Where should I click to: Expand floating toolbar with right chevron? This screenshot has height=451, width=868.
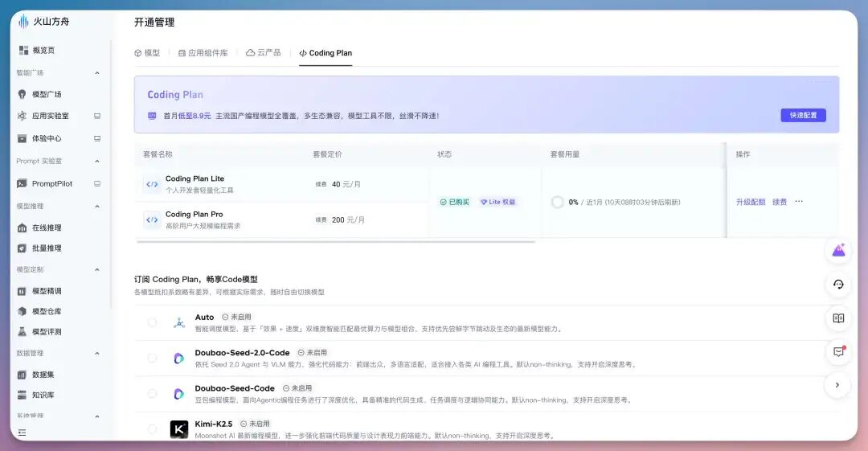[x=837, y=385]
